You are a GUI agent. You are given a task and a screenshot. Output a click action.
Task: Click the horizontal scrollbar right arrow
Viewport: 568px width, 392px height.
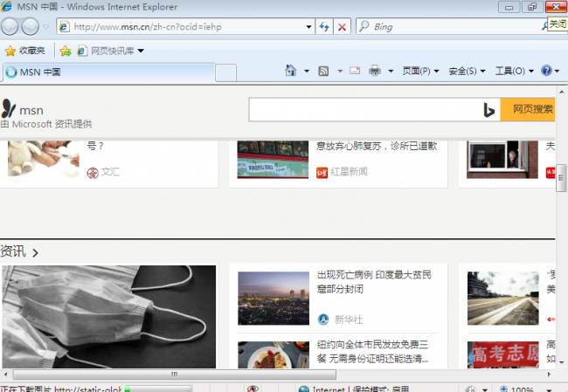pos(549,374)
